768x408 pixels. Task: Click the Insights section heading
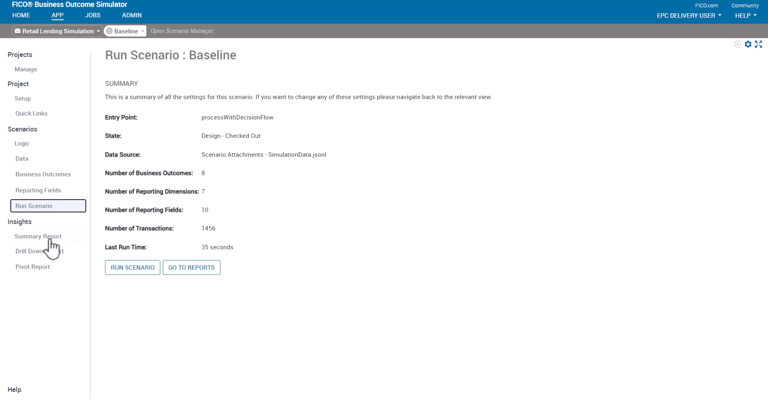pyautogui.click(x=19, y=221)
